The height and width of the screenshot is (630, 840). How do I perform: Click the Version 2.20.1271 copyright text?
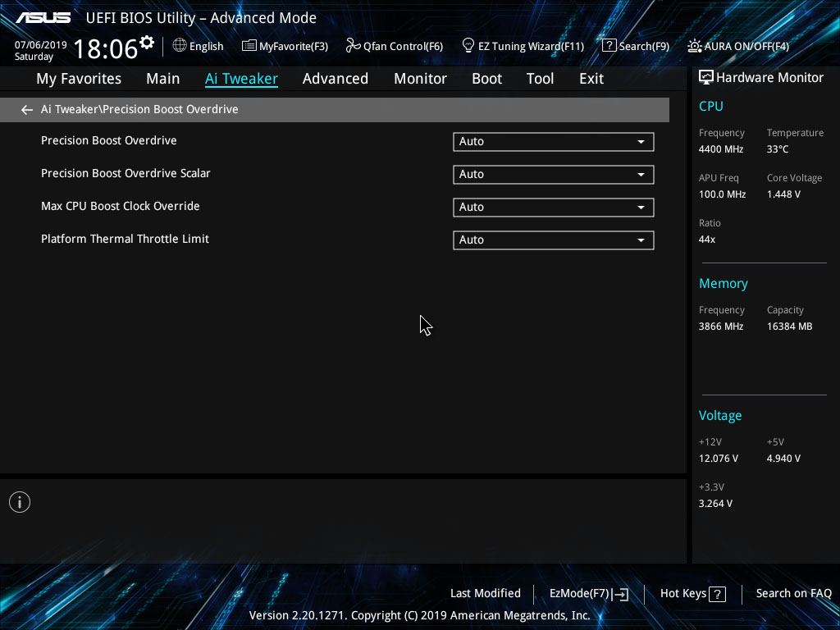419,615
